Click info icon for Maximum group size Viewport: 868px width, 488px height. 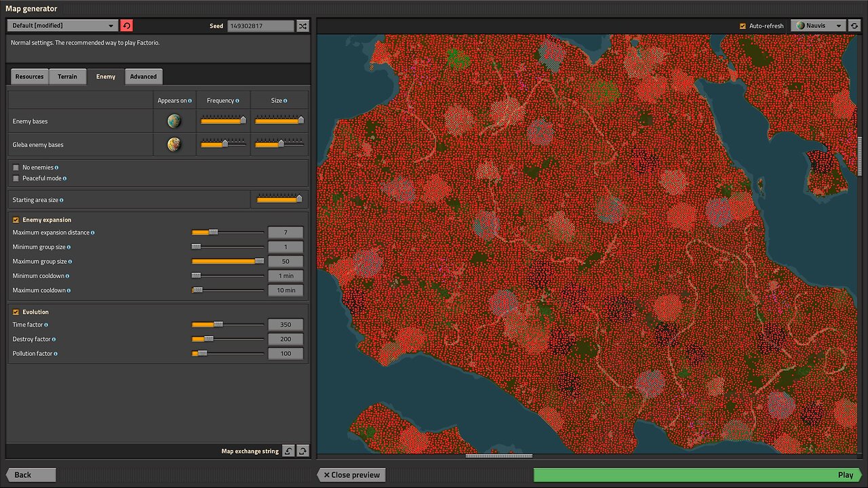pyautogui.click(x=70, y=262)
